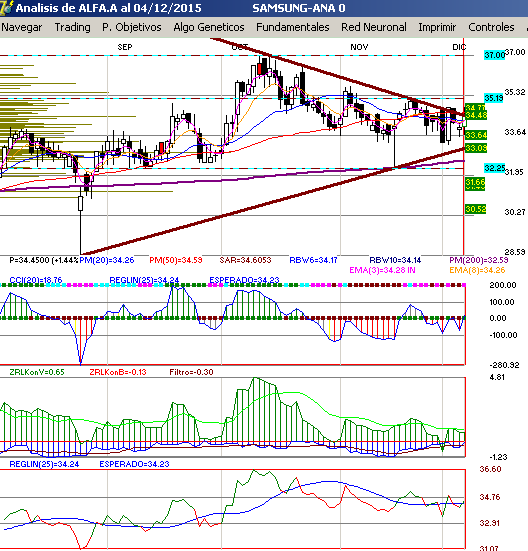Open the Controles menu
The width and height of the screenshot is (528, 551).
pyautogui.click(x=491, y=27)
